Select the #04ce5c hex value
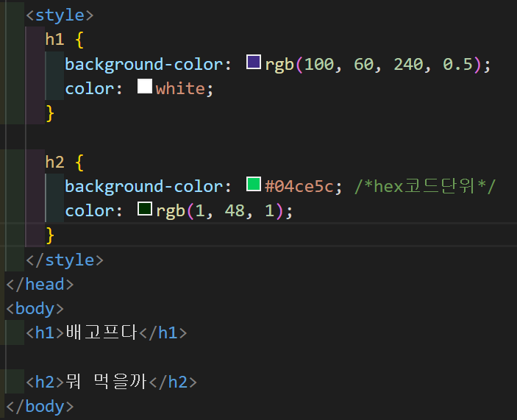517x420 pixels. [299, 187]
